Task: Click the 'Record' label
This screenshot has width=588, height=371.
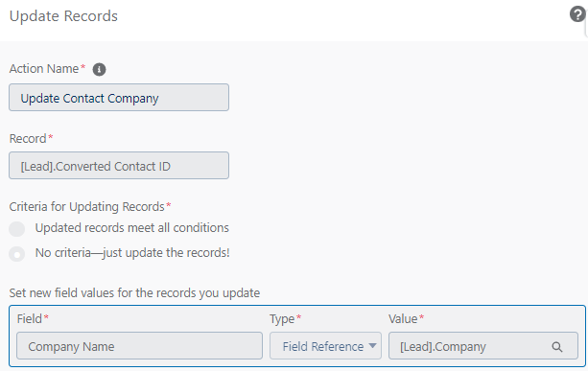Action: click(x=28, y=139)
